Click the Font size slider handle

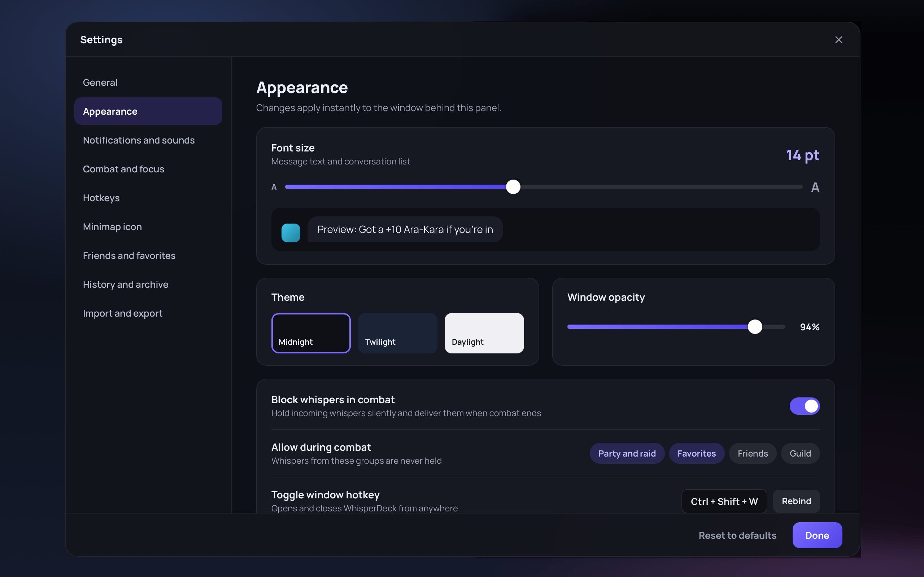tap(513, 187)
